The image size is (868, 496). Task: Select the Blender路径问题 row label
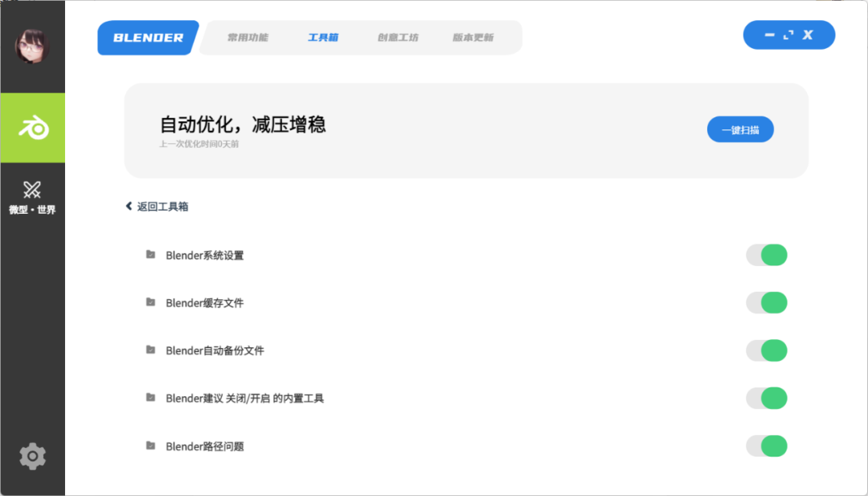205,446
